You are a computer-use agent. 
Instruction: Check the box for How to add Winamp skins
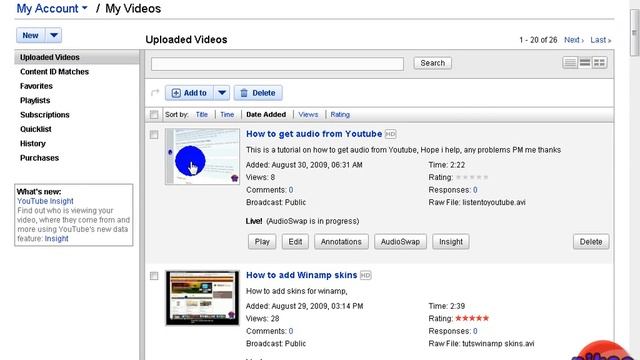coord(154,276)
